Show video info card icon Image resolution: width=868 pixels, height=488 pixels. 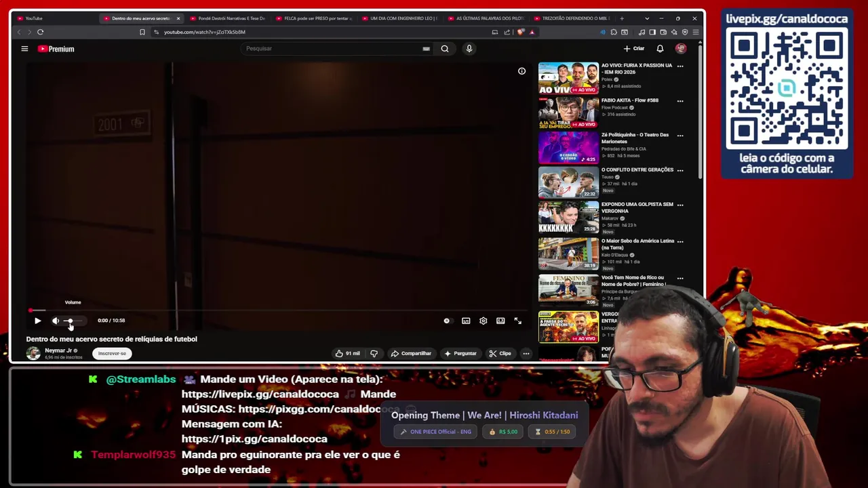[x=521, y=71]
